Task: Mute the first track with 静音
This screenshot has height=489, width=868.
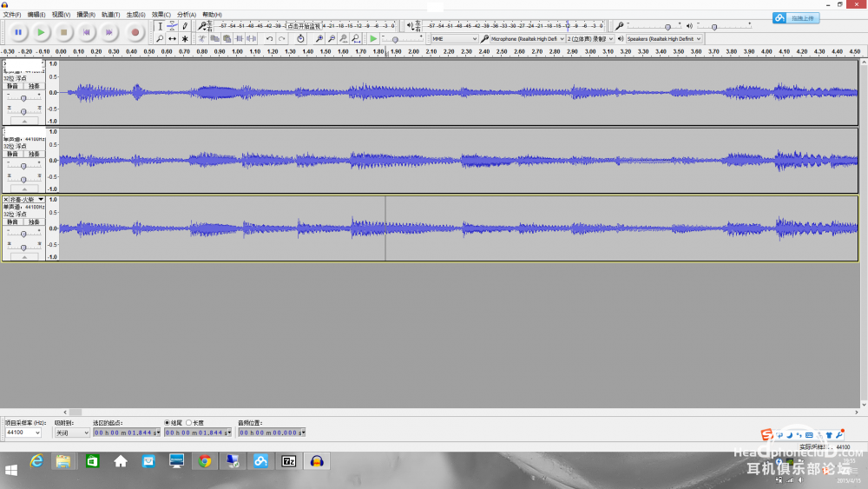Action: pyautogui.click(x=12, y=86)
